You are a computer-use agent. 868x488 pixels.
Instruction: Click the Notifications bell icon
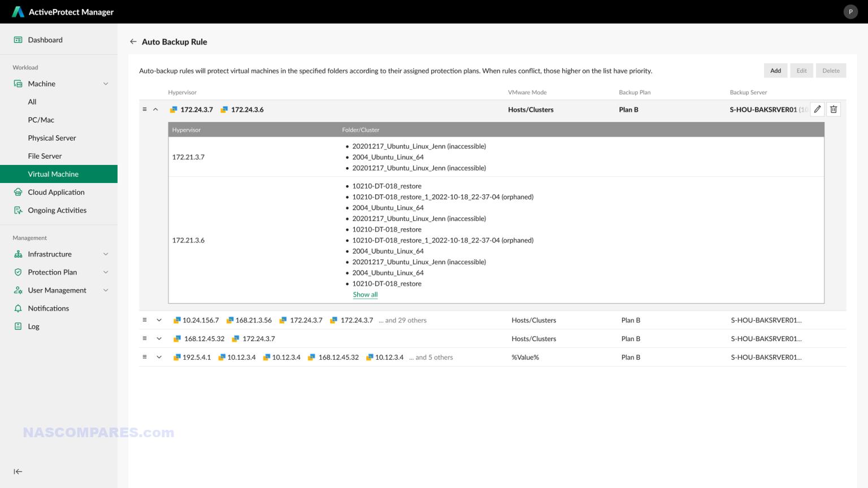[x=49, y=308]
